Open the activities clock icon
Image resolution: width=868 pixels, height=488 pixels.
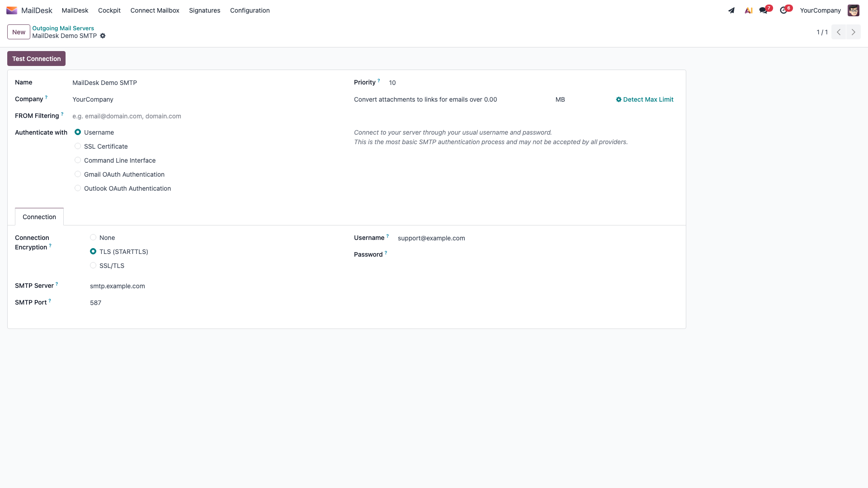point(784,10)
